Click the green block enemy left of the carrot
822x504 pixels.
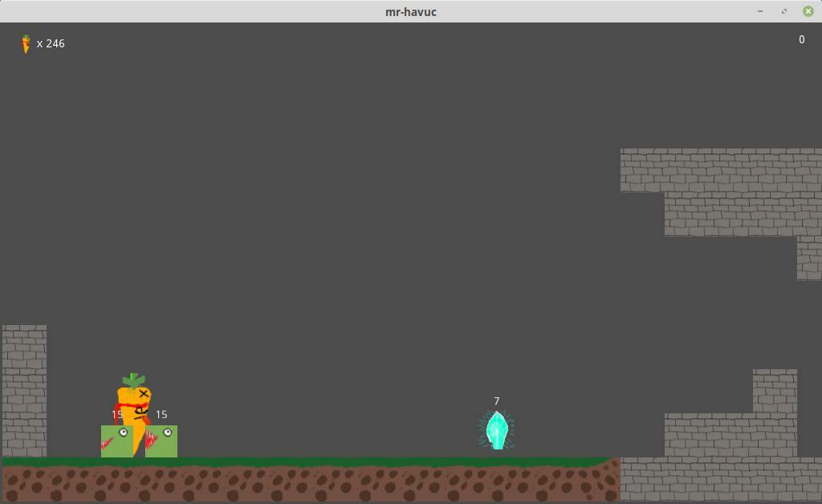(x=115, y=441)
